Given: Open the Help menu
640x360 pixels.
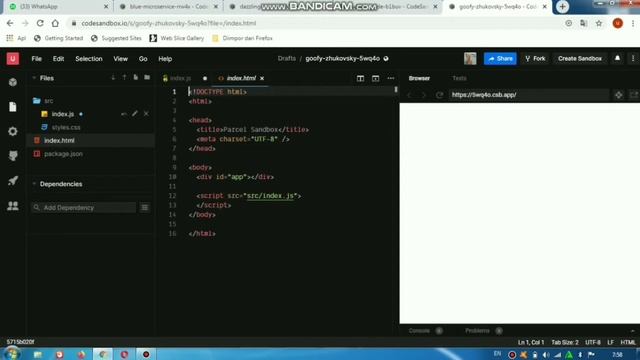Looking at the screenshot, I should [165, 59].
